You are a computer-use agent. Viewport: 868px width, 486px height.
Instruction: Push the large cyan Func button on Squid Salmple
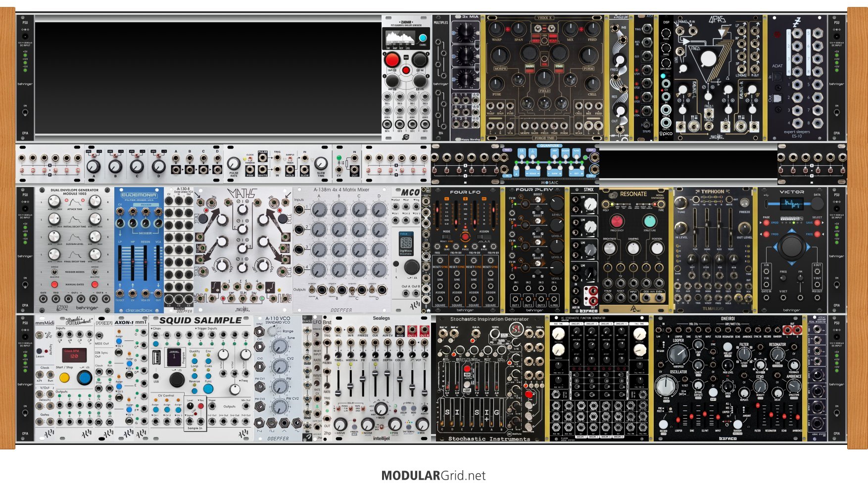pos(208,389)
